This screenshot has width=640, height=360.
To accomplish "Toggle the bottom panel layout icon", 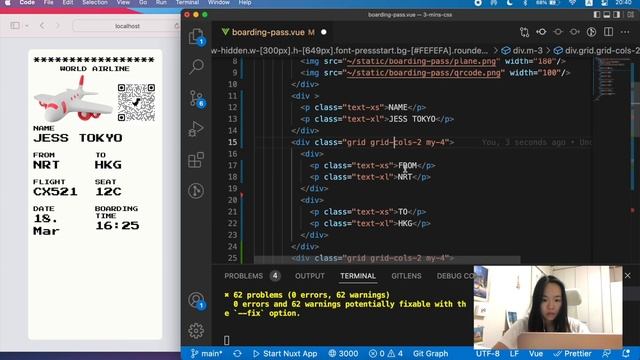I will [607, 15].
